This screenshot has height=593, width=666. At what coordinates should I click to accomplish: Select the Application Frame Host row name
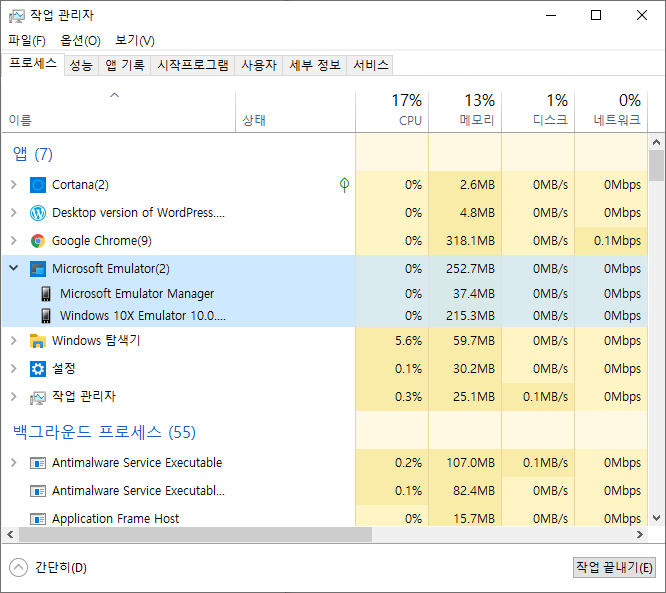pos(116,519)
